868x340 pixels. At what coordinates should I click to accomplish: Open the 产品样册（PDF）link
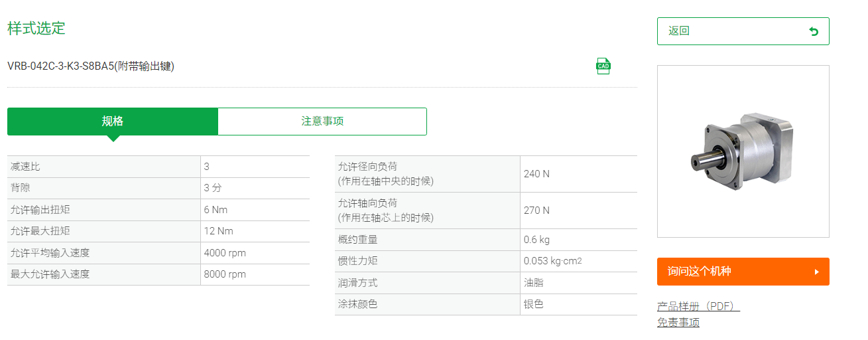pyautogui.click(x=698, y=307)
